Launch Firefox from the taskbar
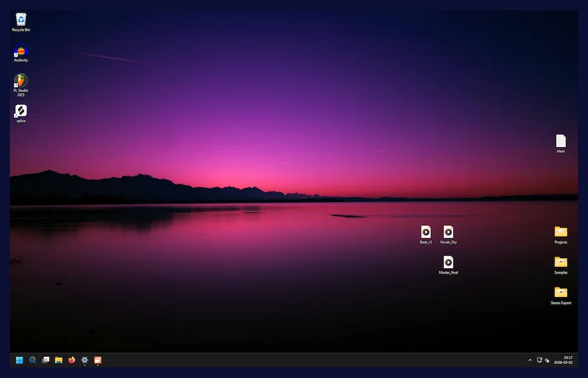The image size is (588, 378). click(71, 360)
